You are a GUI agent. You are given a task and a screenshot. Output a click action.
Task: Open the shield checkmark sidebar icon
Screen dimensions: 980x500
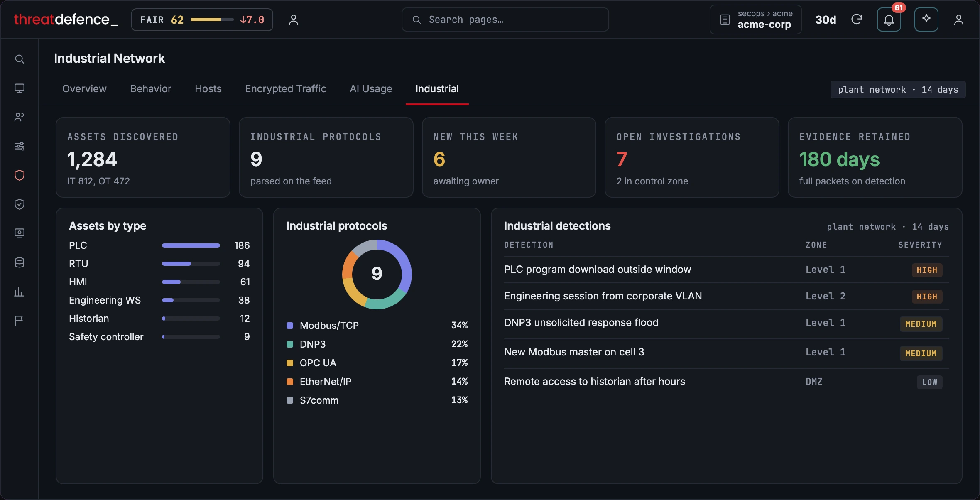click(20, 204)
